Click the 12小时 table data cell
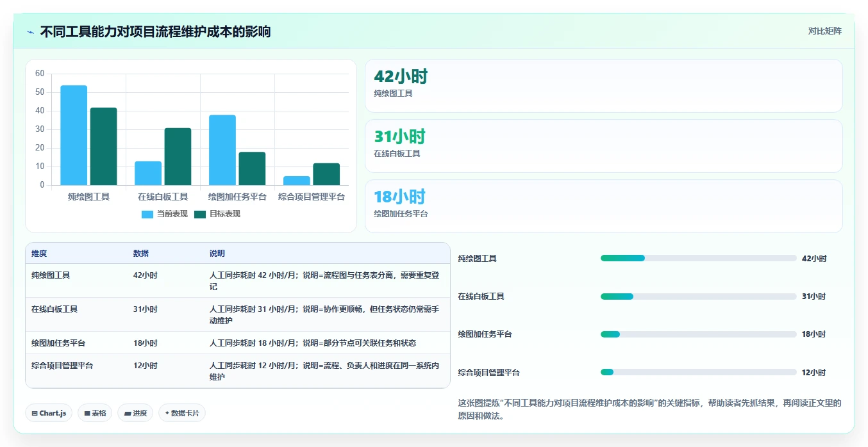This screenshot has width=868, height=447. [x=146, y=366]
